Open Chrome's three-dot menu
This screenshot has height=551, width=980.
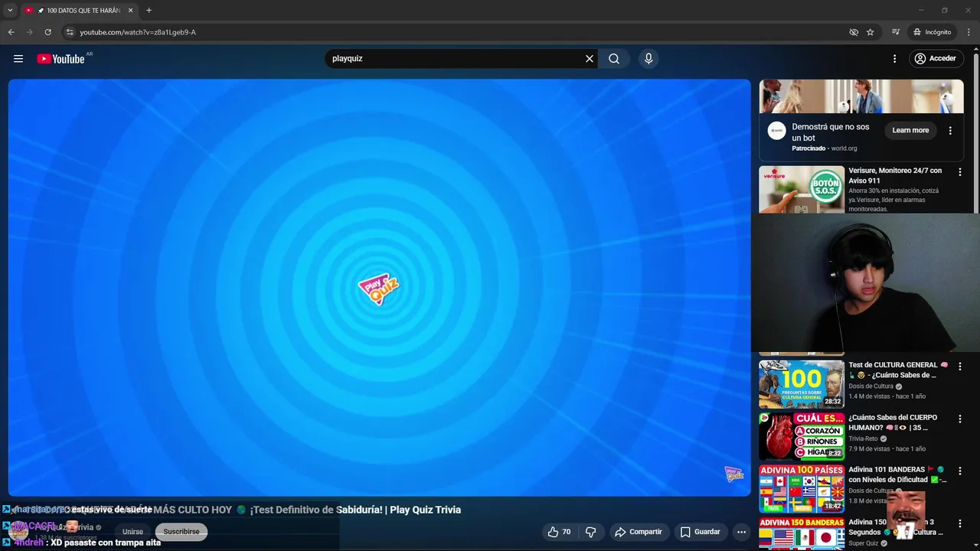tap(969, 32)
